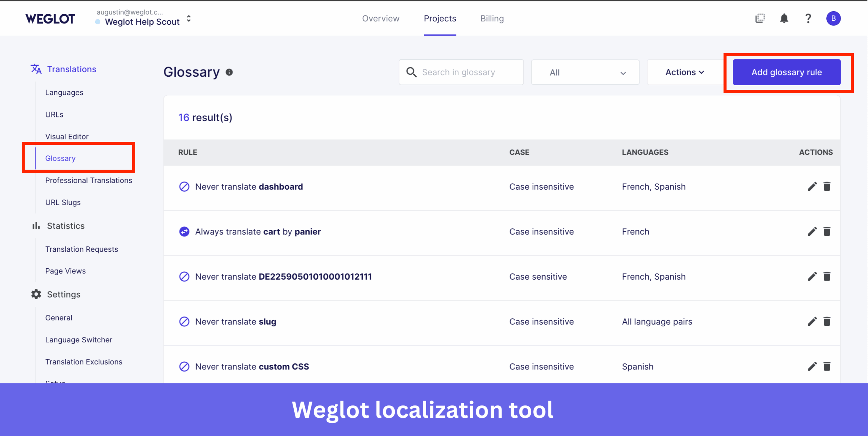Open the help question mark icon

point(808,18)
